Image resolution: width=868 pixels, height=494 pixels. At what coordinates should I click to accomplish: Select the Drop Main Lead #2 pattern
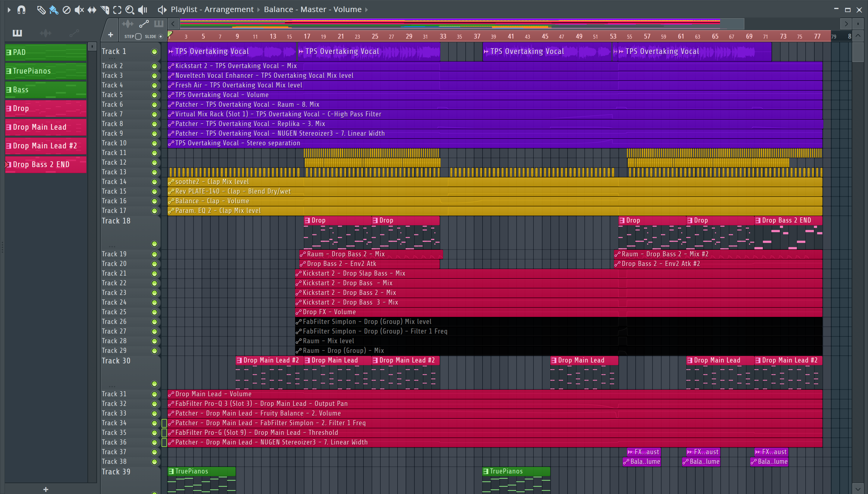pos(46,146)
